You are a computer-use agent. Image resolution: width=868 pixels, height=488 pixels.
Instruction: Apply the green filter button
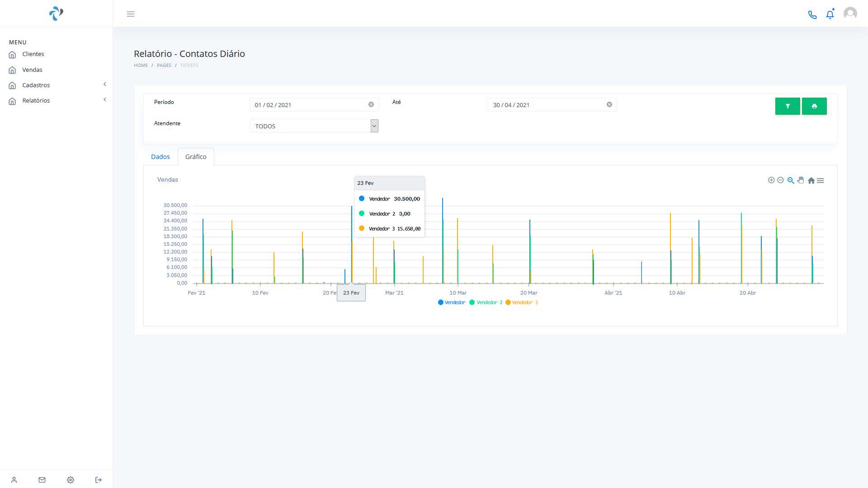pos(788,106)
